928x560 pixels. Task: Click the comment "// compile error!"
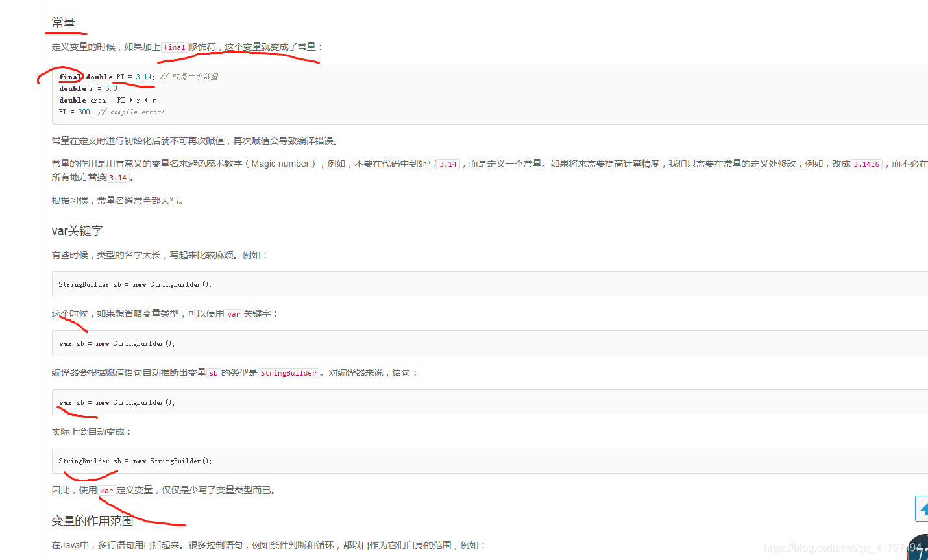pos(131,112)
